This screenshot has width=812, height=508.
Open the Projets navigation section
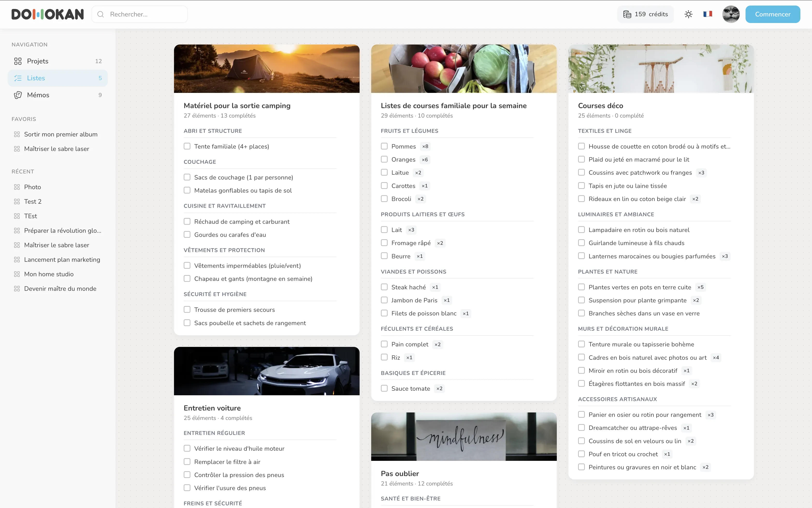[x=58, y=61]
